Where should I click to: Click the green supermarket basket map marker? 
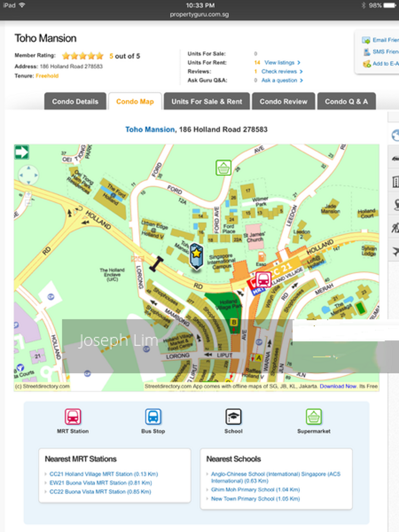point(223,168)
